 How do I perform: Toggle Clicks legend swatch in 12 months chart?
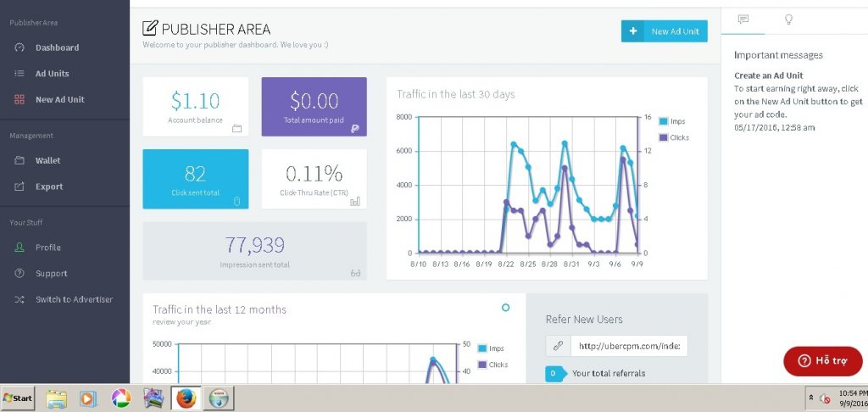click(481, 365)
